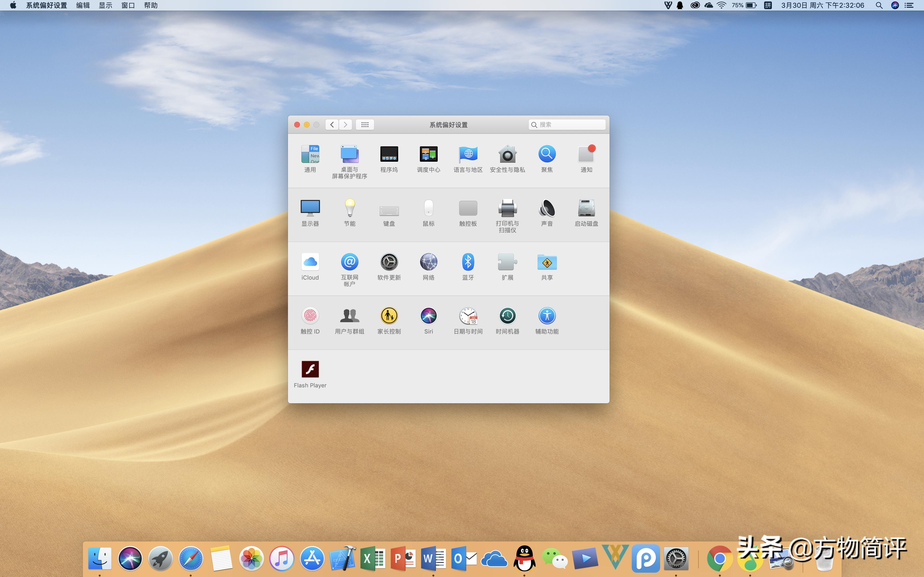Open the 帮助 menu

click(151, 5)
